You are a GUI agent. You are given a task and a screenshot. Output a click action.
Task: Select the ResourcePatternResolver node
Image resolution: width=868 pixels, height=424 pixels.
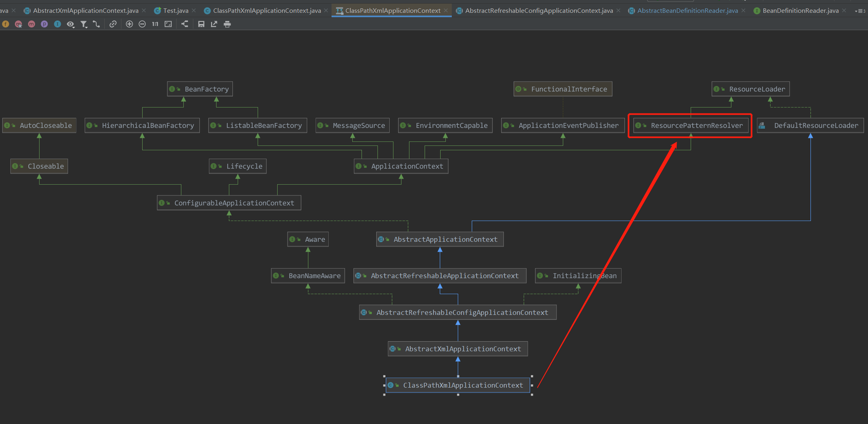tap(691, 125)
